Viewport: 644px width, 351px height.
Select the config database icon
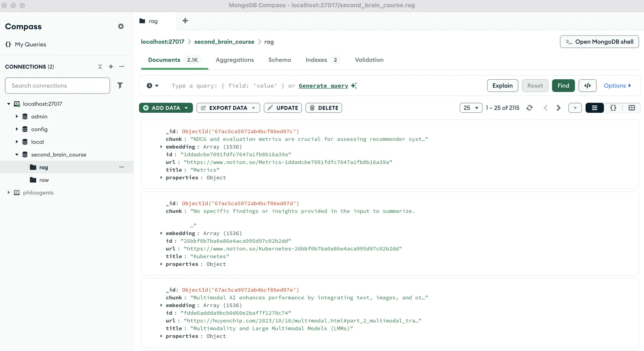pos(25,129)
